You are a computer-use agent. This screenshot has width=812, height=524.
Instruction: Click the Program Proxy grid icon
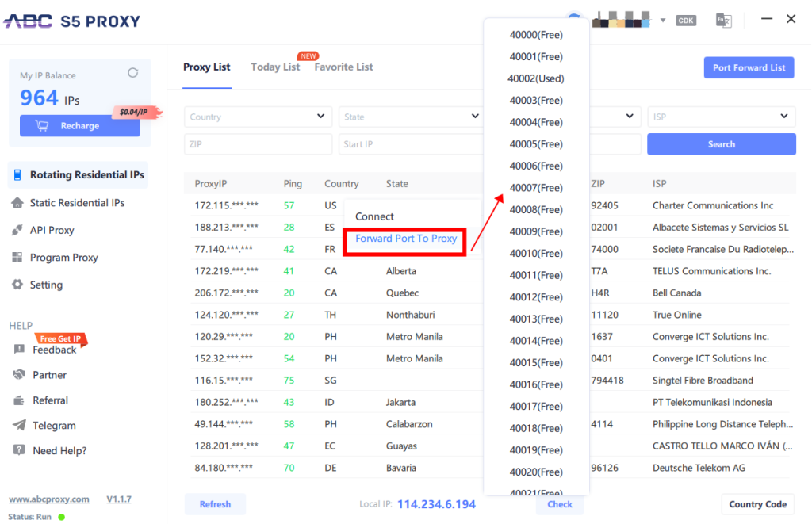point(17,258)
